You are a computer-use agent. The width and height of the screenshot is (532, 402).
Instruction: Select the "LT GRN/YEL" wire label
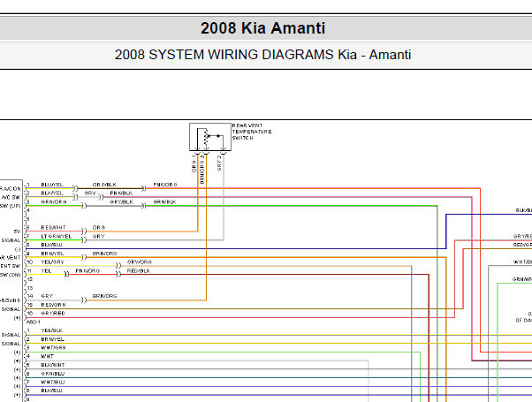click(x=57, y=236)
